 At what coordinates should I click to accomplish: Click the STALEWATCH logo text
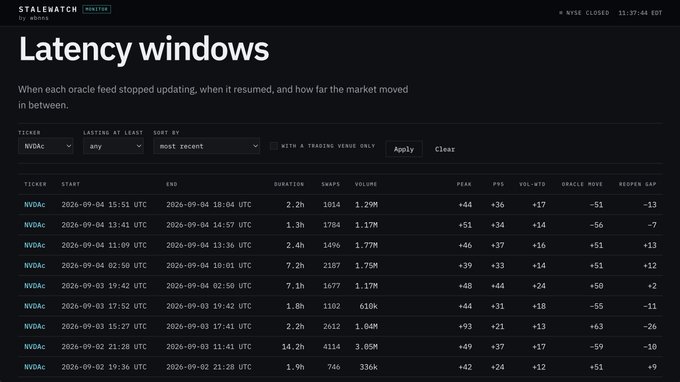coord(48,9)
